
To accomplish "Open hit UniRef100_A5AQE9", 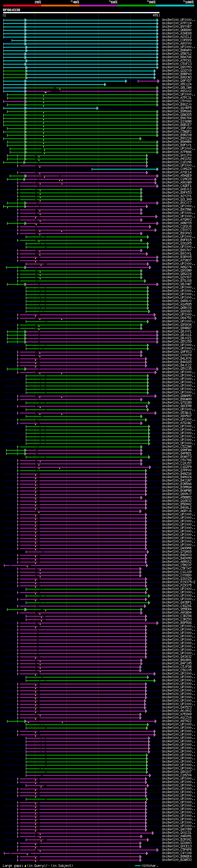I will tap(177, 176).
